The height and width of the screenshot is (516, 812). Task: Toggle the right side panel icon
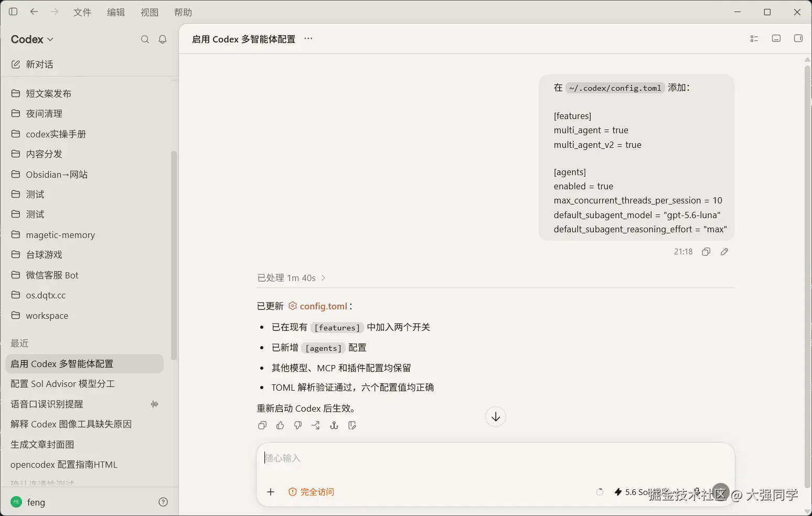pos(798,38)
